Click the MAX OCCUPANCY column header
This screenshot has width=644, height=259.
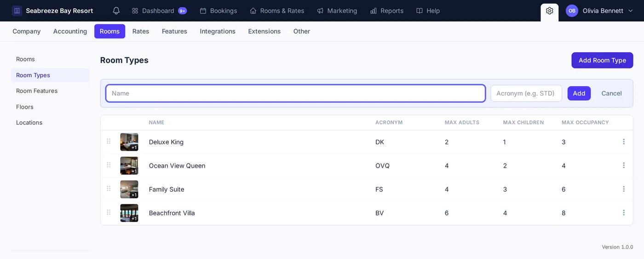pyautogui.click(x=585, y=123)
